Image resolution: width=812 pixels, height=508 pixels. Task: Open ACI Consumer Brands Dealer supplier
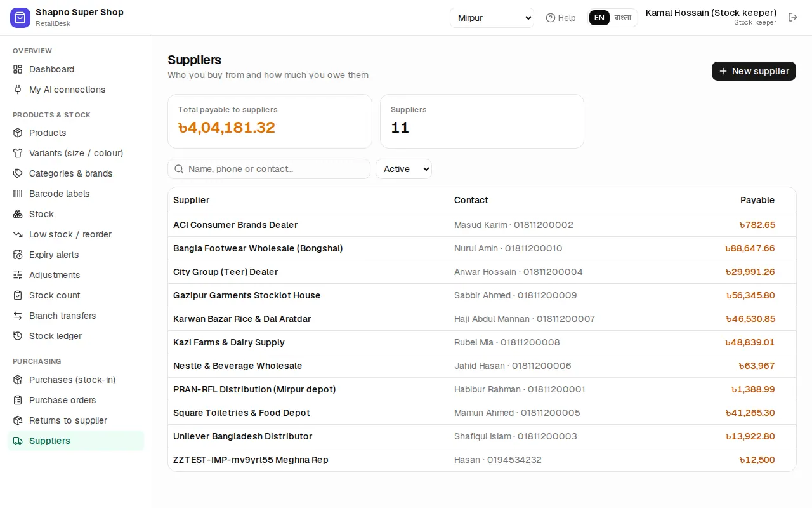[x=235, y=225]
